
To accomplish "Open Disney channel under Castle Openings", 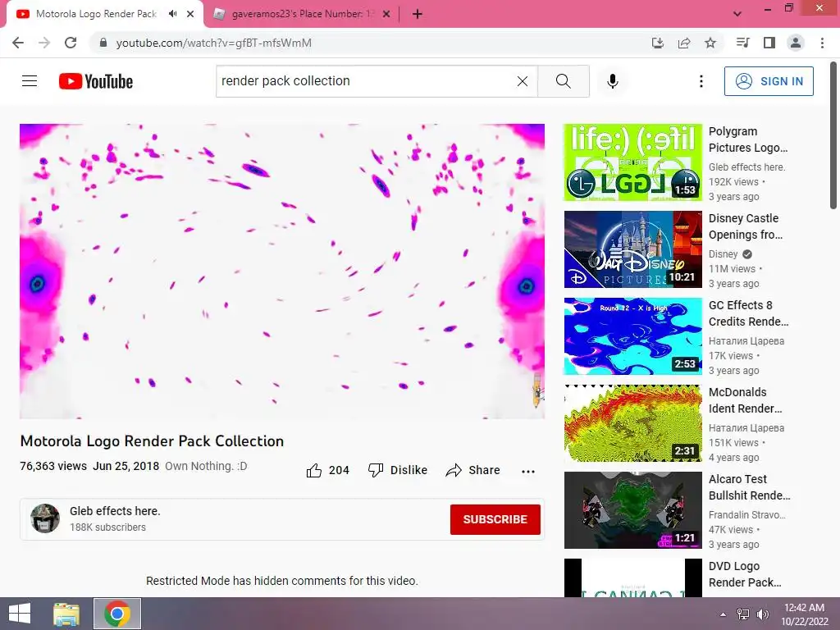I will [x=724, y=254].
